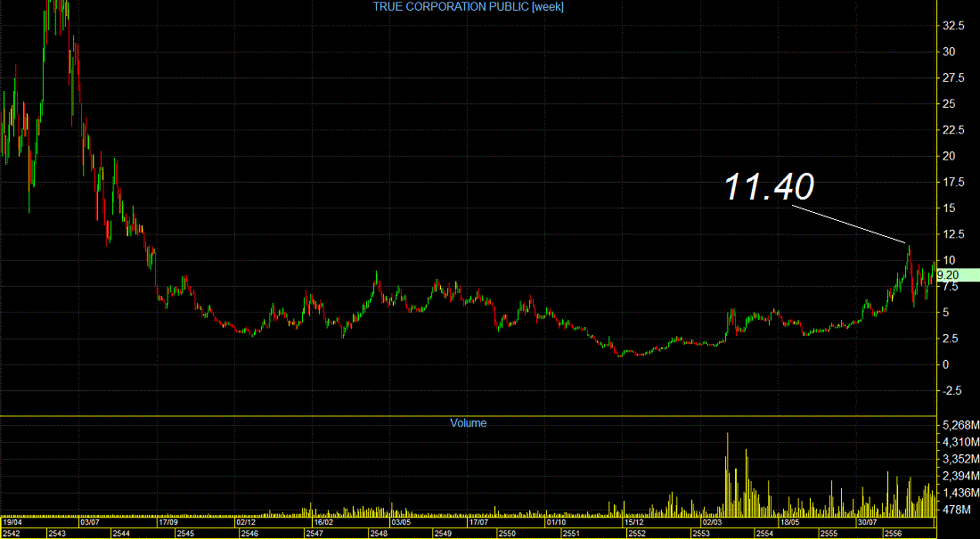
Task: Click the 32.5 price axis label
Action: [x=952, y=26]
